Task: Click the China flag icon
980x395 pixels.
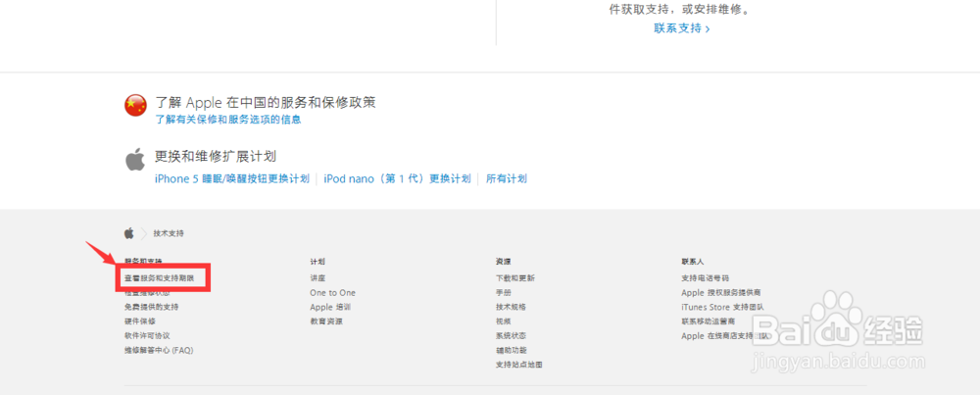Action: pyautogui.click(x=135, y=106)
